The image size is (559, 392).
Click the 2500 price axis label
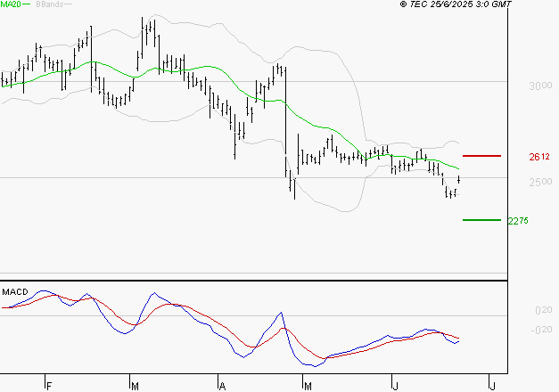[x=538, y=183]
